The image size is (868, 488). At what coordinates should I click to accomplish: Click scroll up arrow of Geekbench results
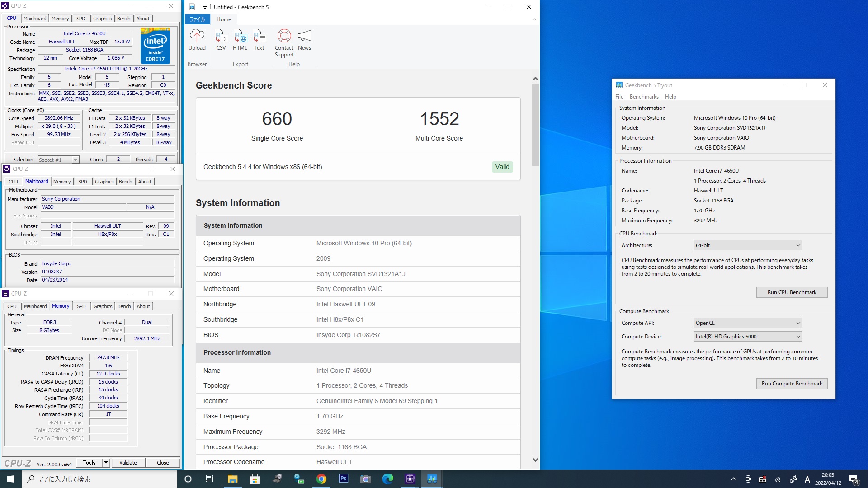[535, 79]
